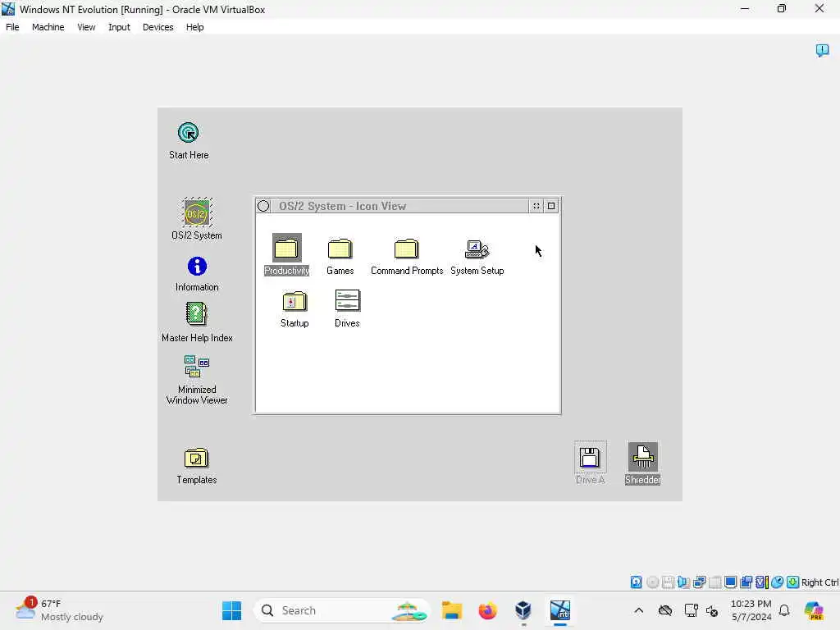
Task: Select the Games folder icon
Action: [x=340, y=249]
